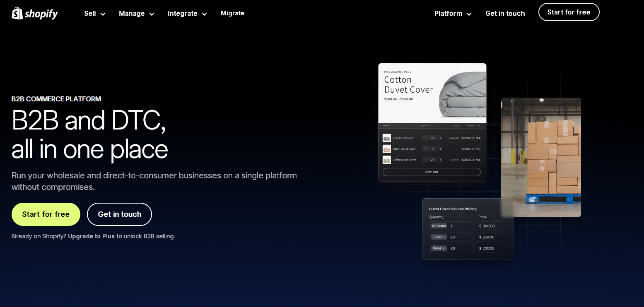
Task: Click the "$250.00 /ea" Coffee Duvet price
Action: point(471,160)
